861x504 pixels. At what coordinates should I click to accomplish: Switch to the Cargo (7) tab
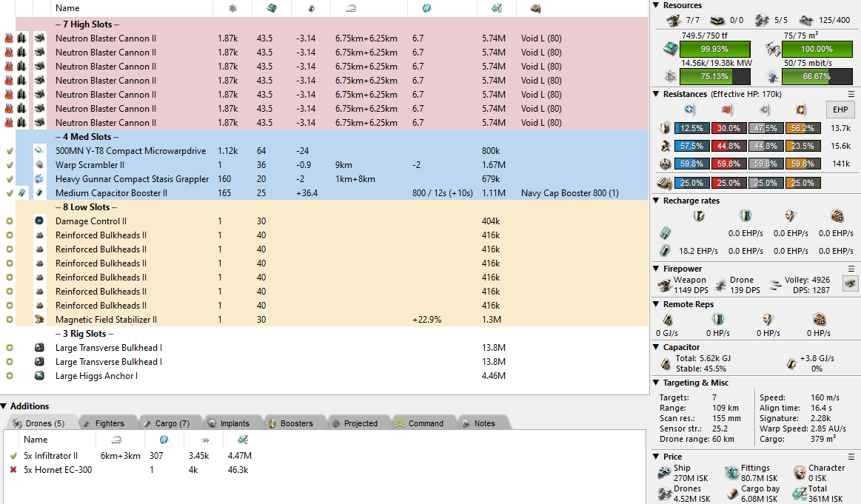166,423
